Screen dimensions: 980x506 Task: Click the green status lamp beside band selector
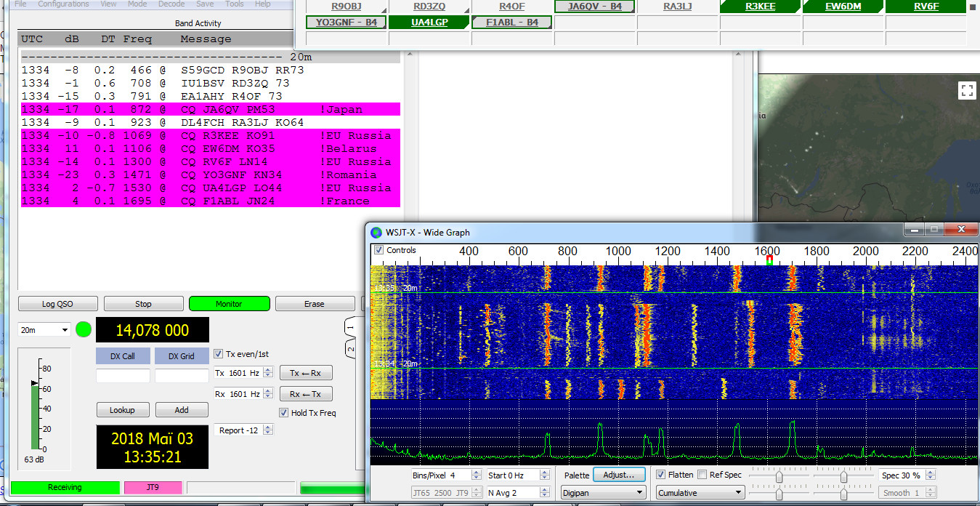[x=83, y=329]
